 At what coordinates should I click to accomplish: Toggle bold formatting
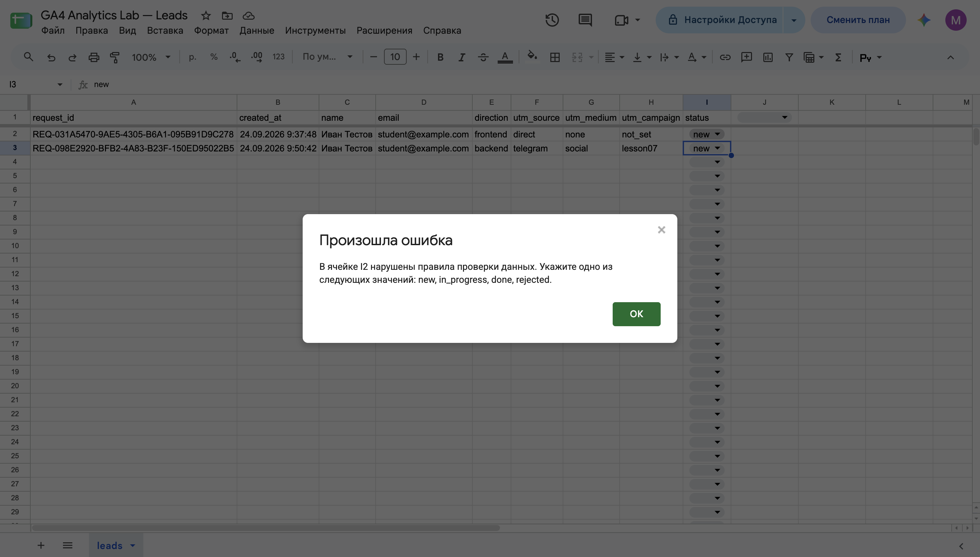(x=440, y=57)
